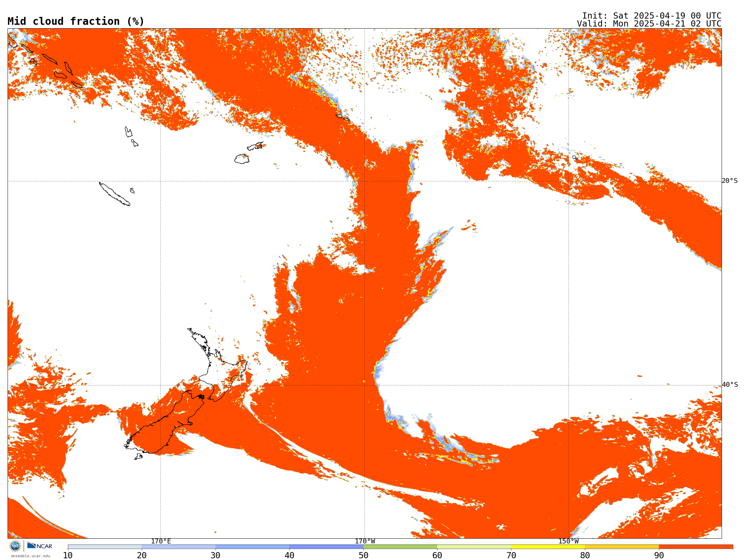This screenshot has width=744, height=560.
Task: Click the New Caledonia island outline
Action: coord(114,194)
